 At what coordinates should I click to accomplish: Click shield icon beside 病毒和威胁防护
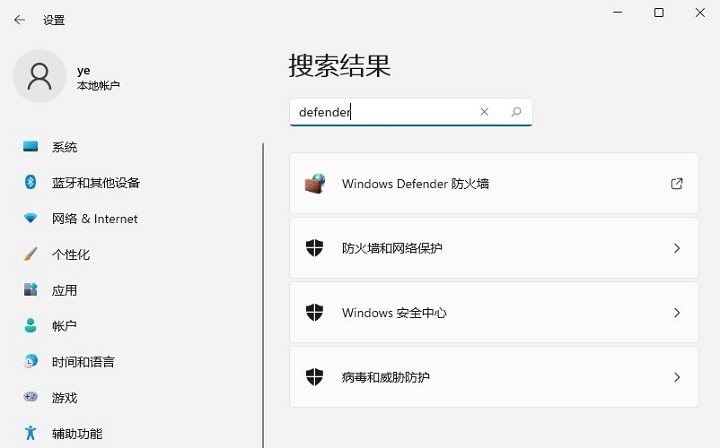coord(315,377)
